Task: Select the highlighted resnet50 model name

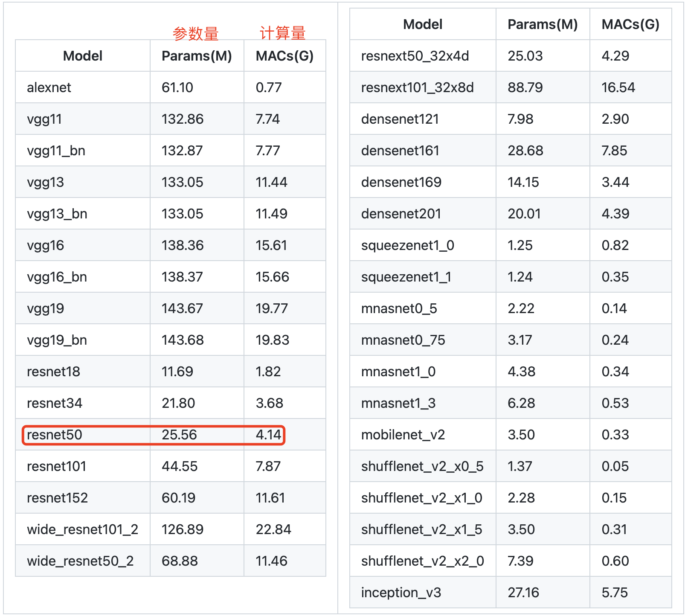Action: tap(54, 435)
